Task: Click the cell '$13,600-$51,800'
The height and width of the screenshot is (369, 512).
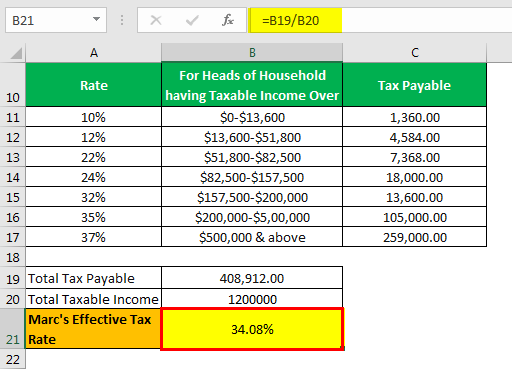Action: pos(252,137)
